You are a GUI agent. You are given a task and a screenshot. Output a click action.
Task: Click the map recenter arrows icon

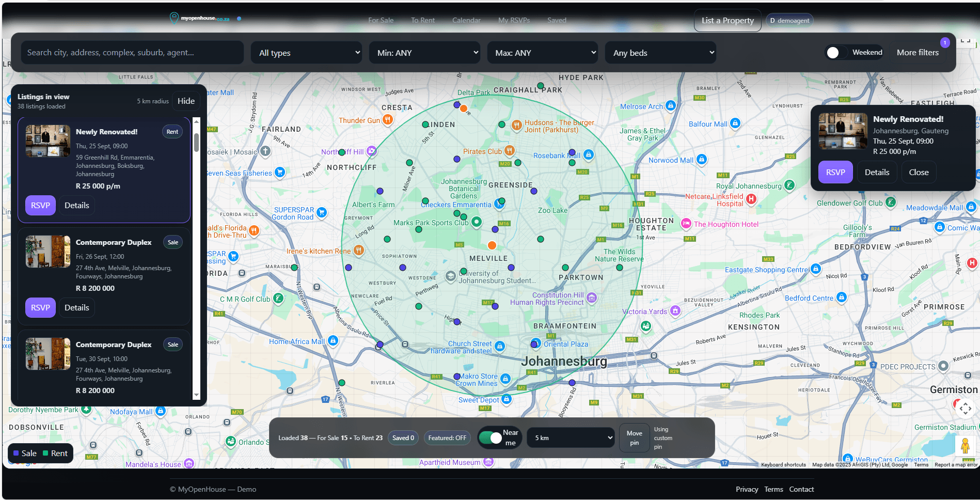click(x=965, y=408)
